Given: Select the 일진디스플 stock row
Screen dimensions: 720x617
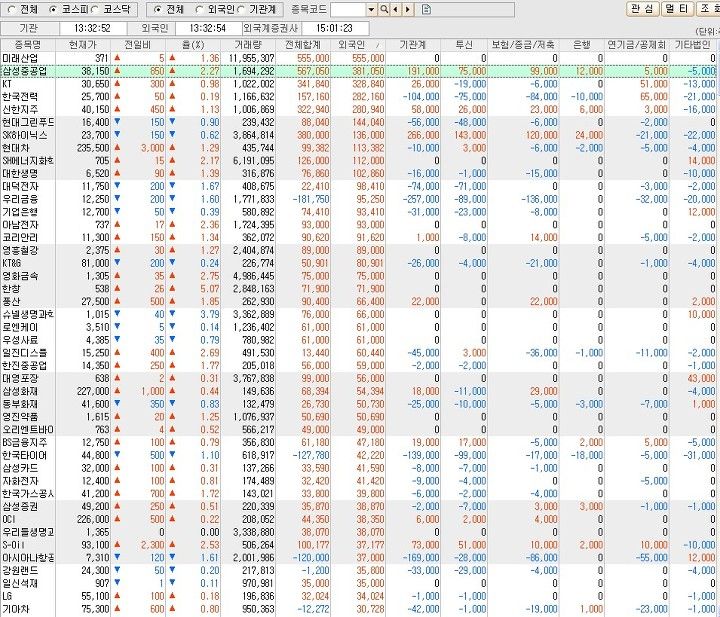Looking at the screenshot, I should point(358,353).
